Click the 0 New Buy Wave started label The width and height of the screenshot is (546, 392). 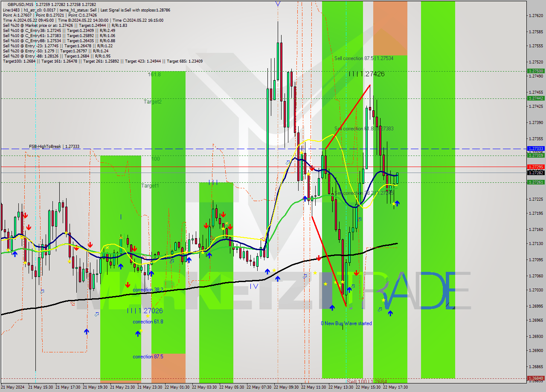coord(347,323)
